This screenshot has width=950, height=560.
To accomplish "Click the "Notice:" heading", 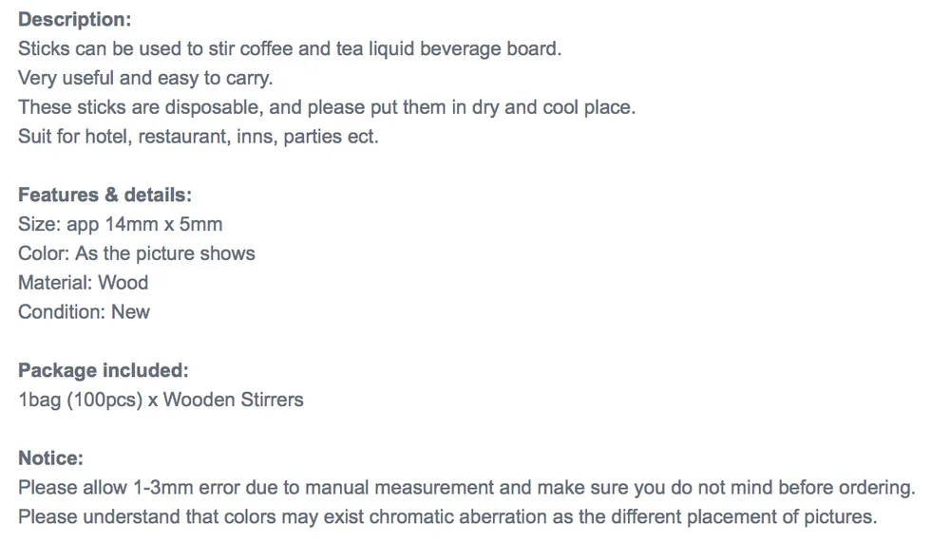I will tap(51, 458).
